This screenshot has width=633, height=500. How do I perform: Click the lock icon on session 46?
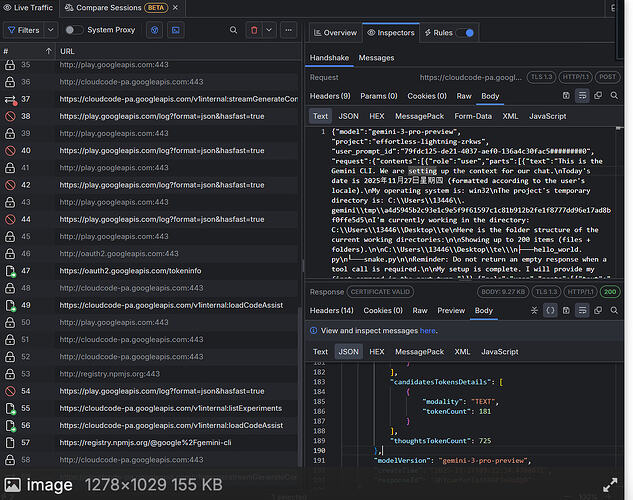10,254
